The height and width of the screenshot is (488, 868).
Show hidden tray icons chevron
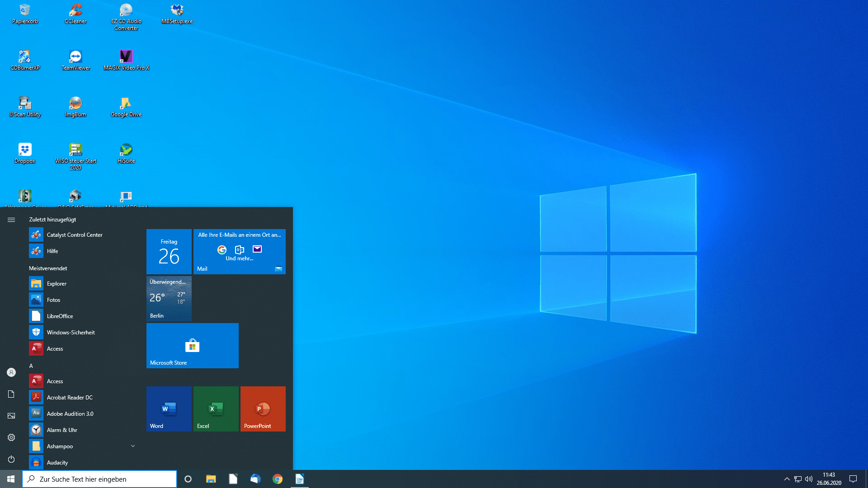(787, 479)
